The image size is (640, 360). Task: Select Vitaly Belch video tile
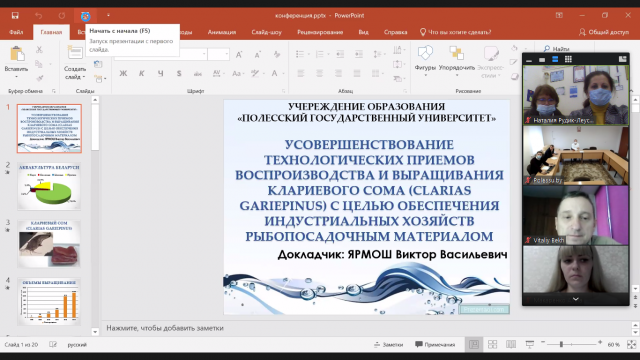576,216
